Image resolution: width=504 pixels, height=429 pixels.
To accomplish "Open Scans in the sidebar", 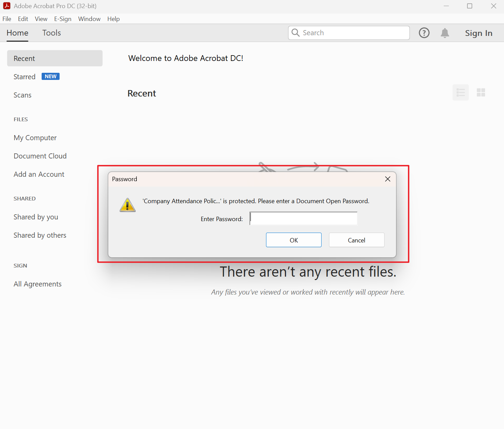I will point(22,95).
